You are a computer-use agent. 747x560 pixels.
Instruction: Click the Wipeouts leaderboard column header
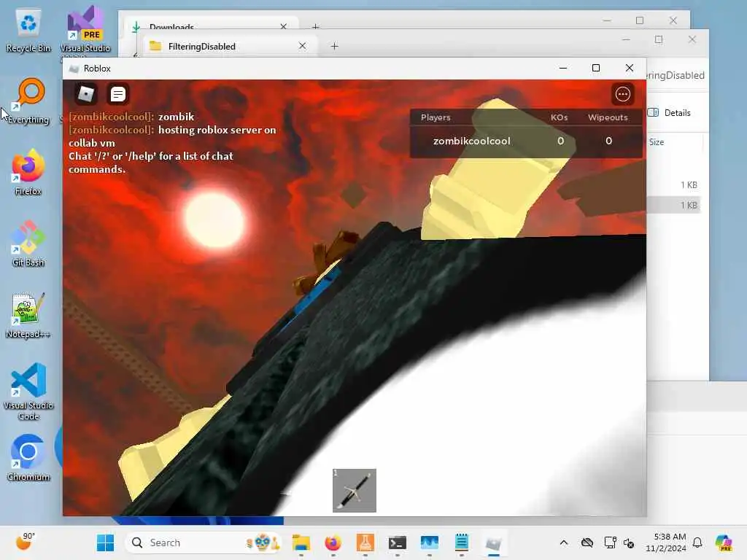pos(608,117)
